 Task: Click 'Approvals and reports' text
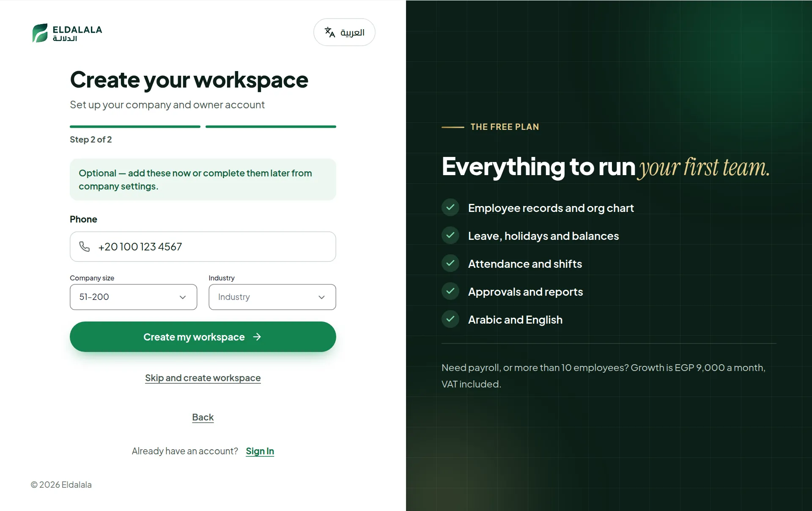[x=525, y=292]
